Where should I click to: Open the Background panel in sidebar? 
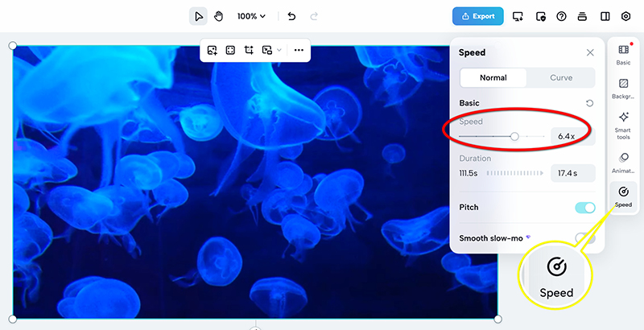pos(623,89)
